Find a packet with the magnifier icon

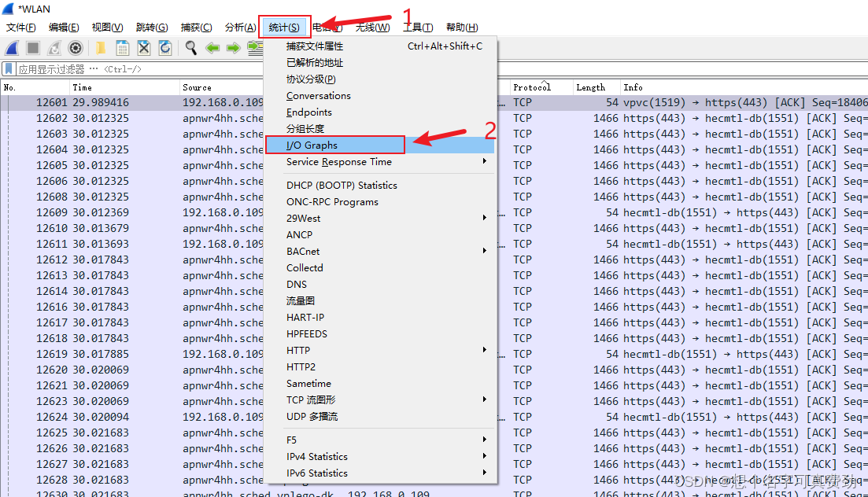coord(191,48)
